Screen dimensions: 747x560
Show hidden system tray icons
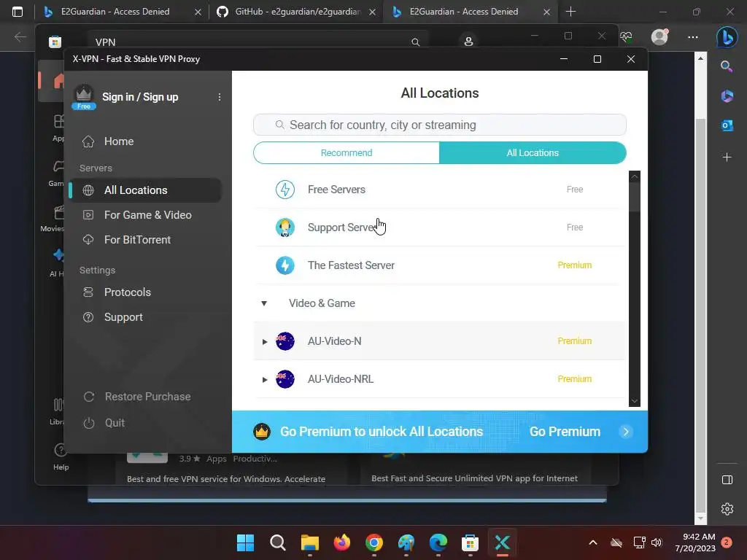[x=593, y=542]
